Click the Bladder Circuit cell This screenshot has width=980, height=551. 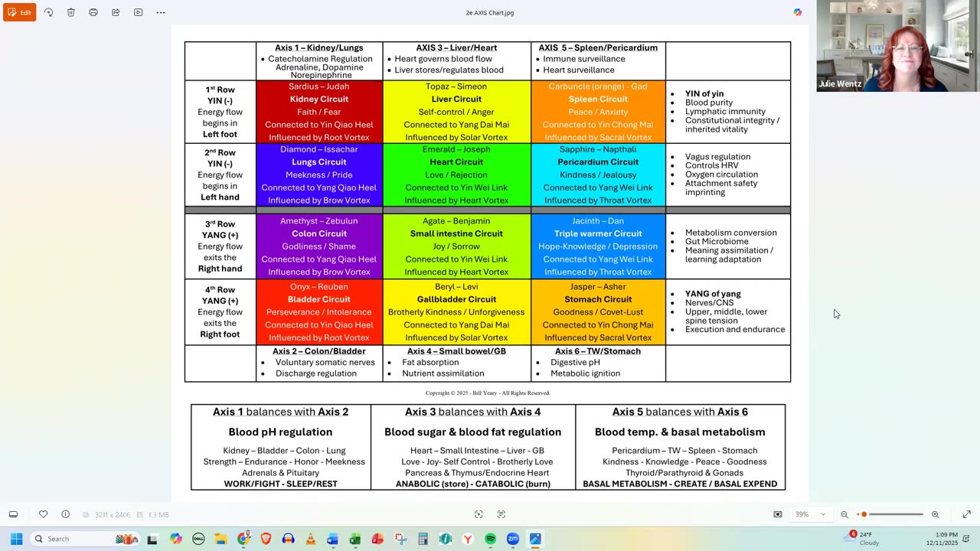pyautogui.click(x=319, y=312)
